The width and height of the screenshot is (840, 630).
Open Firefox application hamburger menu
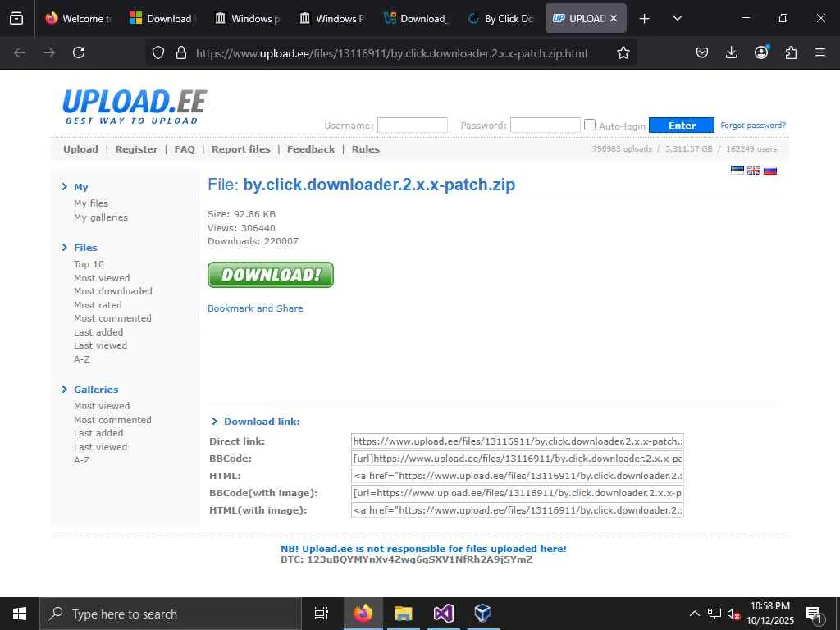coord(820,52)
